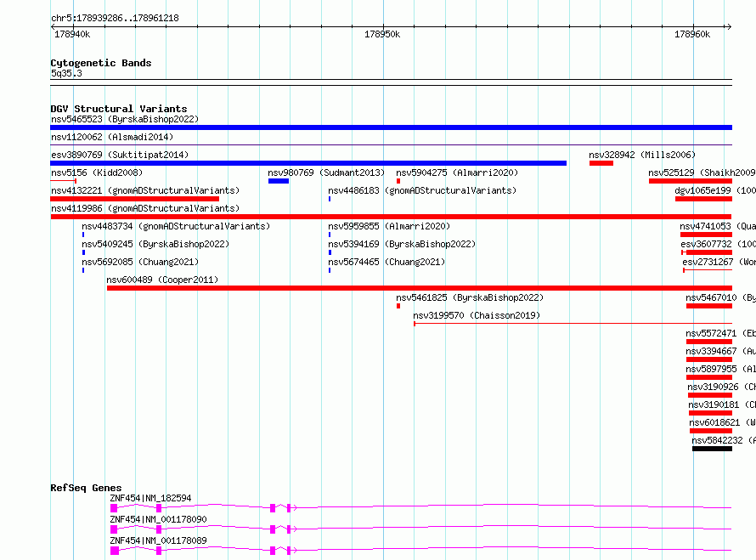Click the 178940k ruler position
The image size is (756, 560).
tap(72, 34)
